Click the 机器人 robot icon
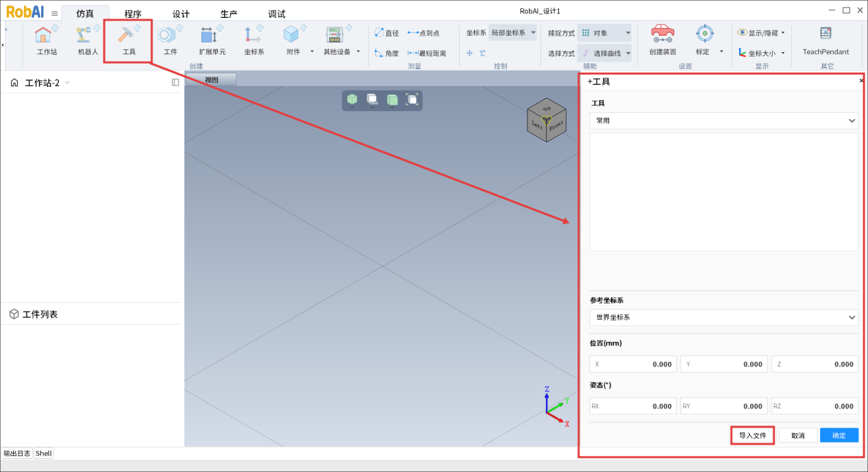Viewport: 868px width, 472px height. 88,35
